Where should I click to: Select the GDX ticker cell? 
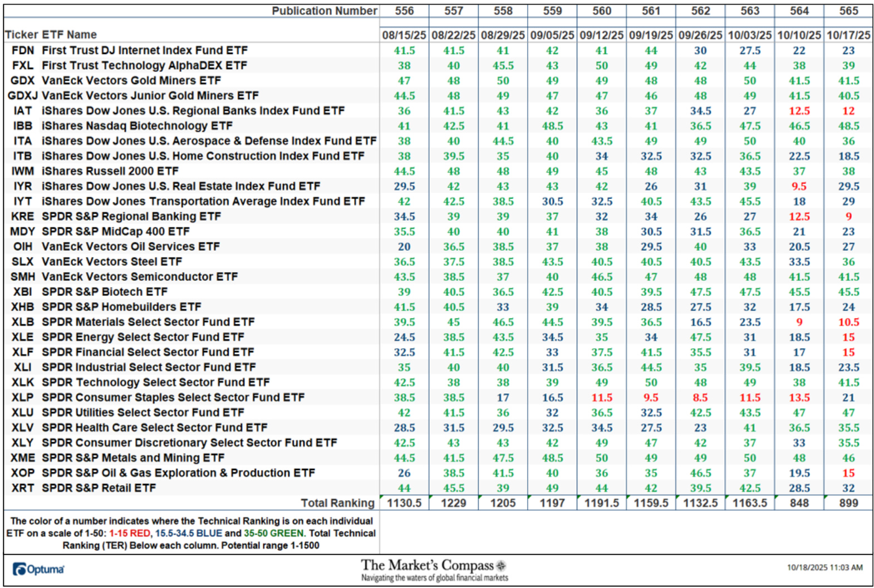tap(22, 80)
